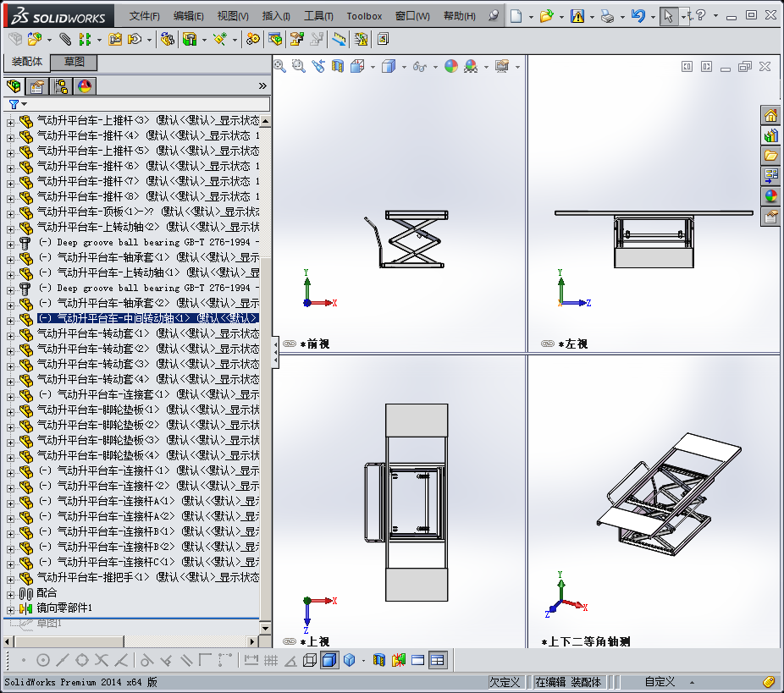This screenshot has height=693, width=784.
Task: Click the Zoom to Fit magnifier
Action: coord(280,66)
